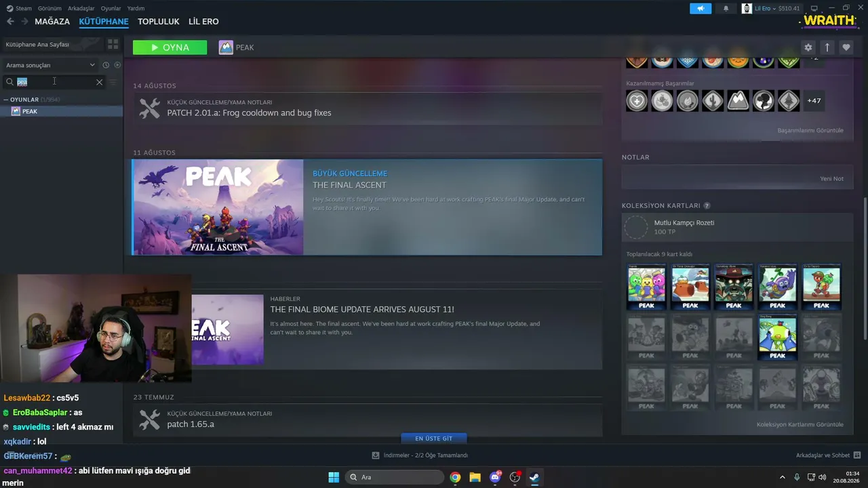The image size is (868, 488).
Task: Go forward with the right arrow
Action: pyautogui.click(x=24, y=22)
